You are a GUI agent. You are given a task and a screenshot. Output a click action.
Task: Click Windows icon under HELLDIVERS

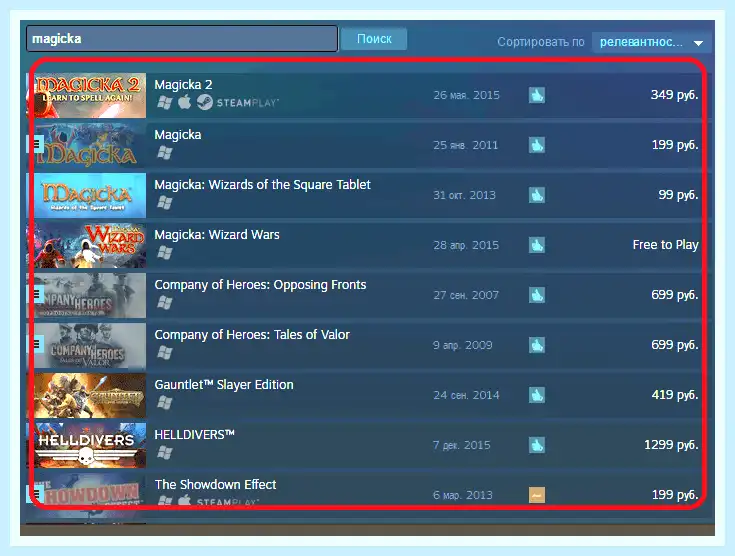pyautogui.click(x=165, y=452)
